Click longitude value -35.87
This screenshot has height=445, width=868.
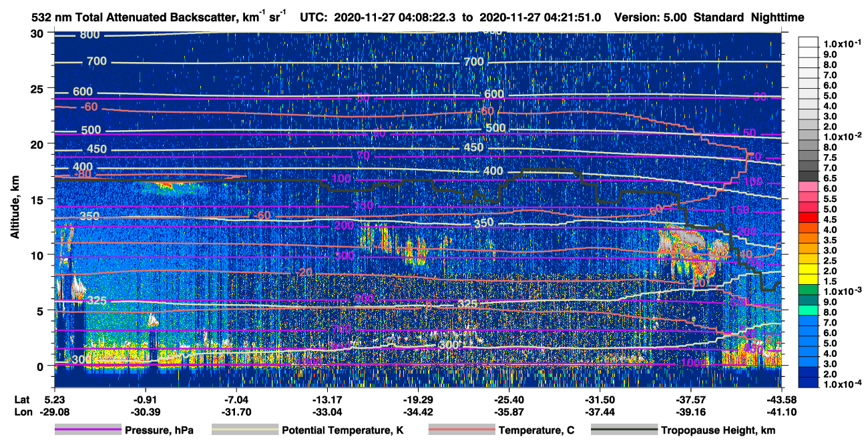509,412
